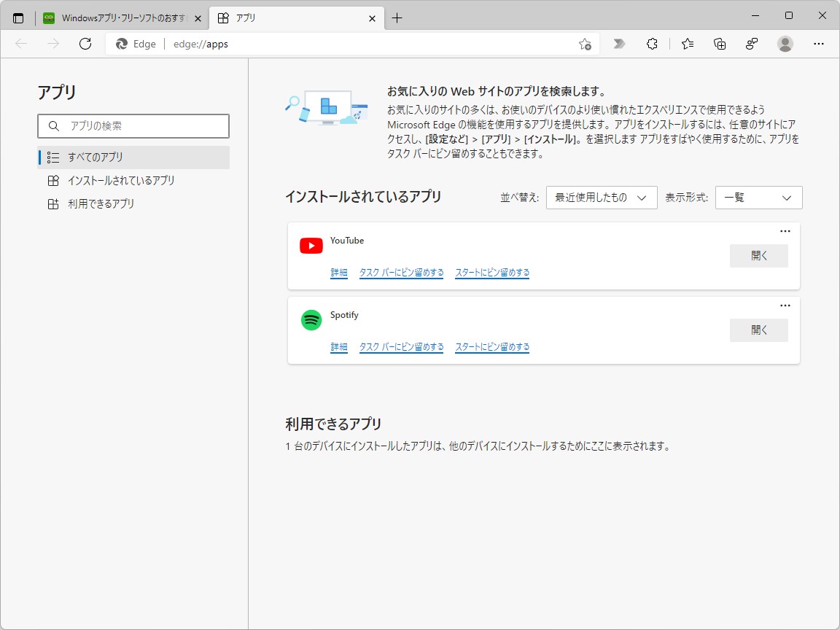Click the Spotify app icon
Image resolution: width=840 pixels, height=630 pixels.
point(311,319)
